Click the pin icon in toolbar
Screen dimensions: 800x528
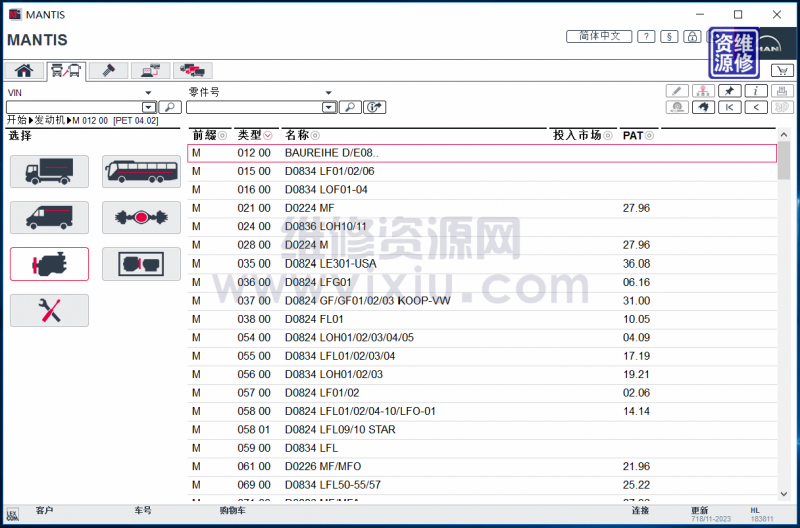point(730,91)
